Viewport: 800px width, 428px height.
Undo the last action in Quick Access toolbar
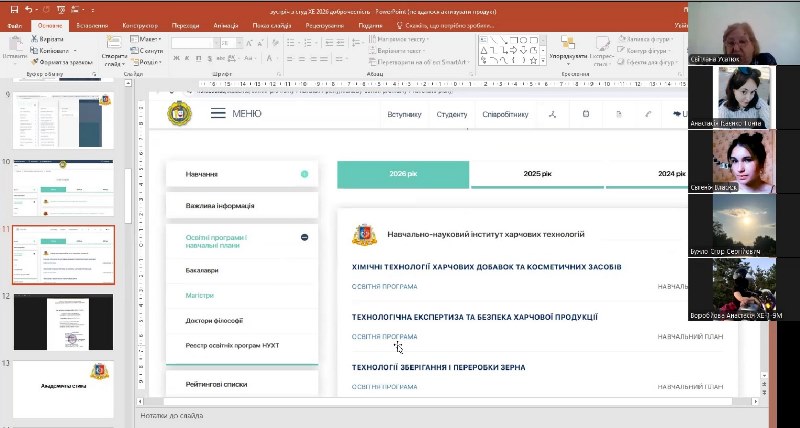pos(29,10)
